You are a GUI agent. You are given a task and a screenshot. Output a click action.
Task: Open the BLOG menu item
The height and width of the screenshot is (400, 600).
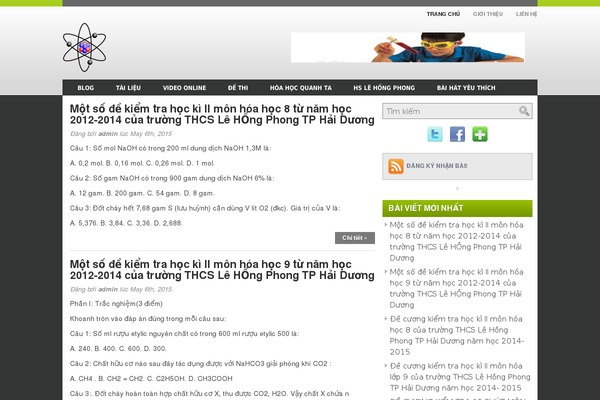click(86, 88)
